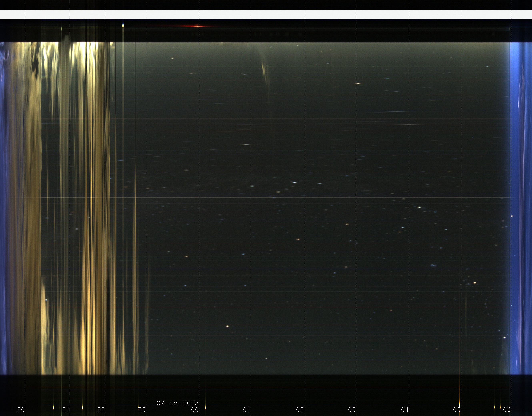Click the bright marker atop the line after 22

123,25
